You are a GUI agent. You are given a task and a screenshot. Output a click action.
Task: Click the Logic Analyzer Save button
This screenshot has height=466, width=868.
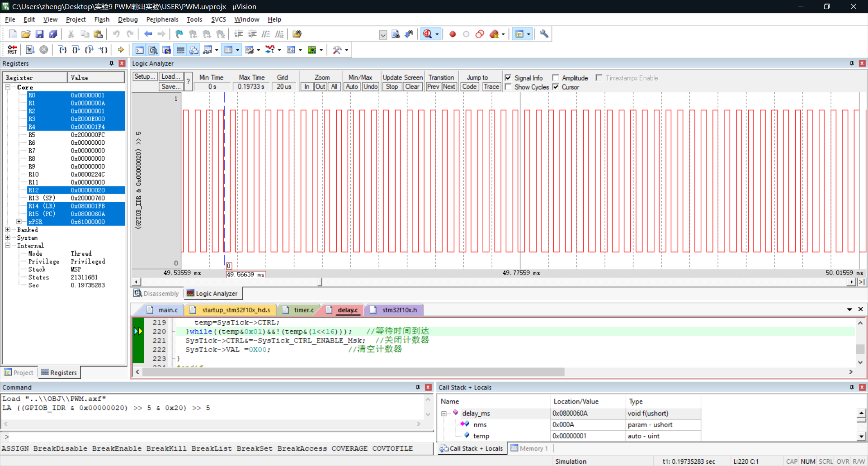(171, 86)
